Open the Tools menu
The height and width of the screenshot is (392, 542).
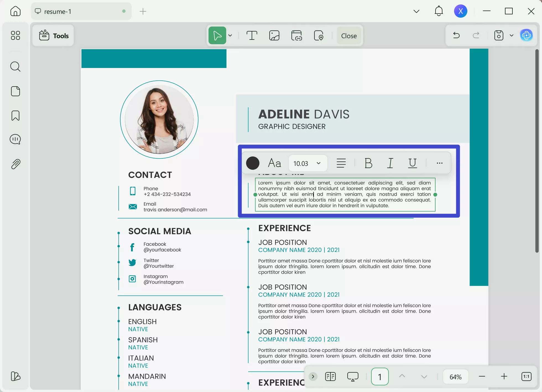click(53, 35)
